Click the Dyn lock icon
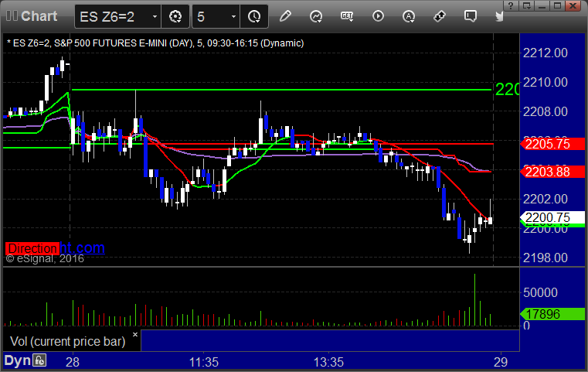The image size is (588, 372). [39, 360]
